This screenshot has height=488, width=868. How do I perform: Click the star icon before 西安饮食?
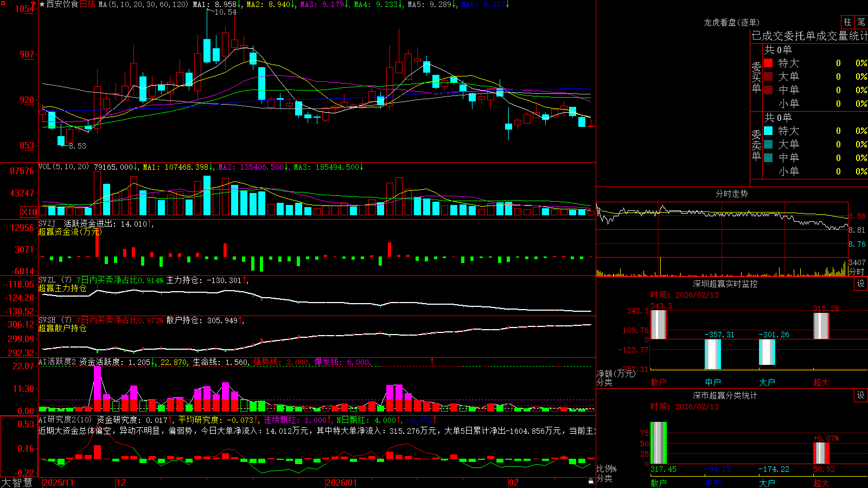(42, 4)
